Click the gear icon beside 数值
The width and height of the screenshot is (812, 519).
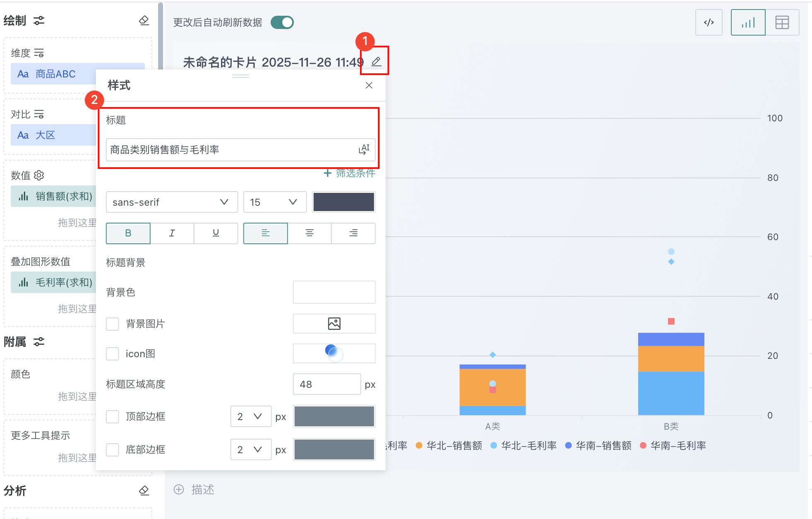point(39,175)
